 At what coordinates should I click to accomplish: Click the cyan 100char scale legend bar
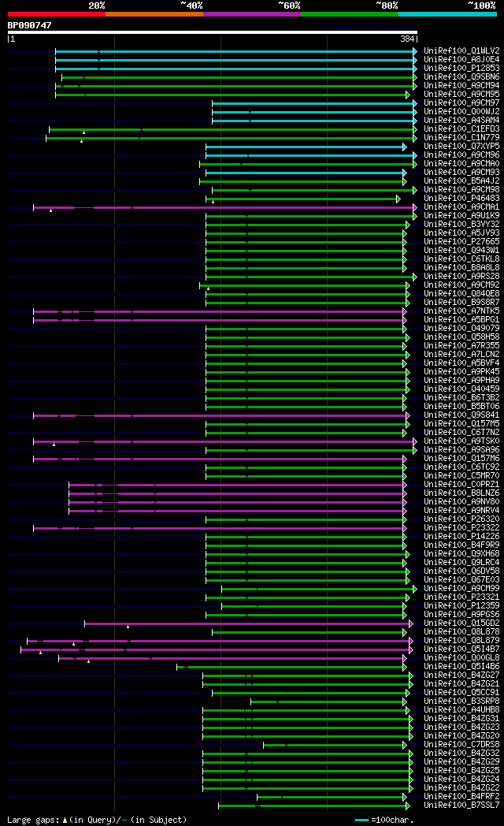point(361,820)
